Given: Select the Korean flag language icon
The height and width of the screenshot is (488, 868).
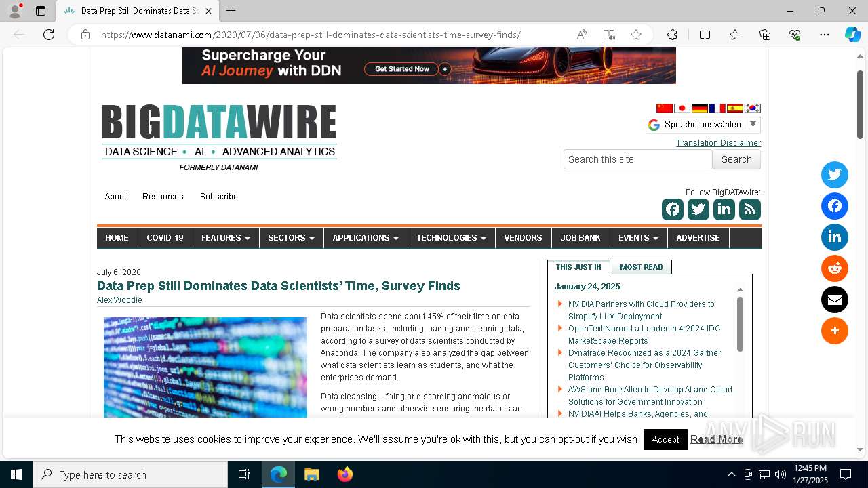Looking at the screenshot, I should 753,108.
